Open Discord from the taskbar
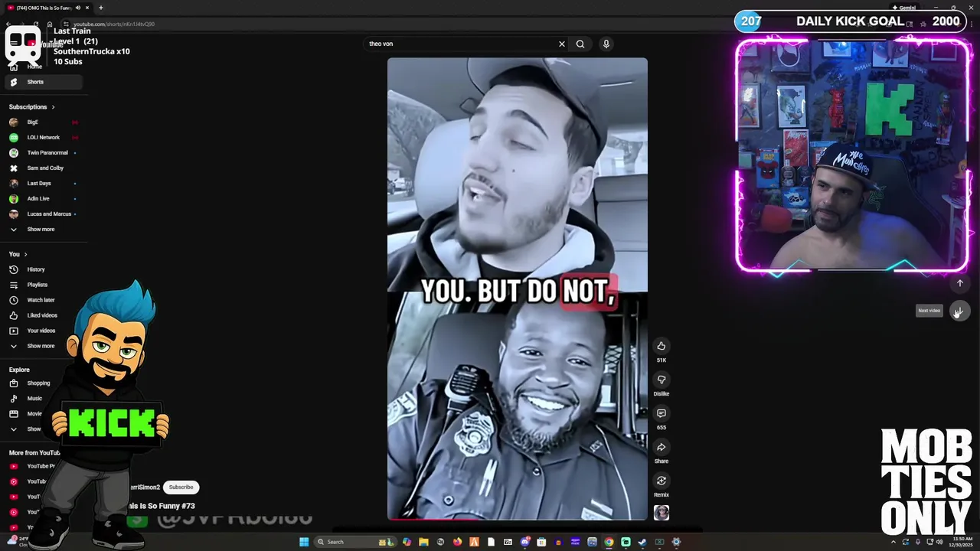Screen dimensions: 980x551 (x=524, y=542)
